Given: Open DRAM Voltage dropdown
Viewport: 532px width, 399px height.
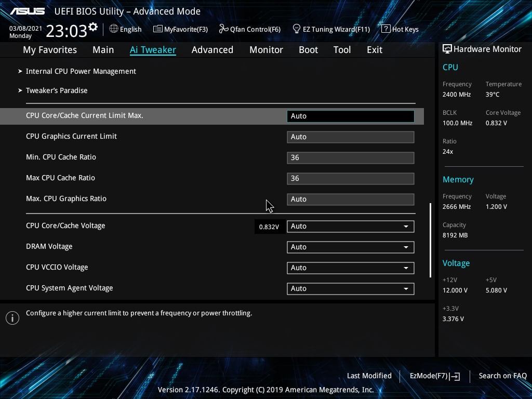Looking at the screenshot, I should click(x=351, y=247).
